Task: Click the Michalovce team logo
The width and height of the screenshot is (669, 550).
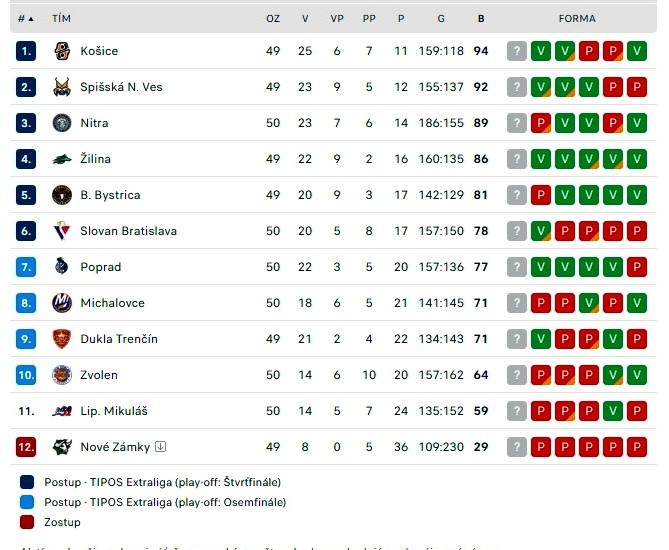Action: (62, 303)
